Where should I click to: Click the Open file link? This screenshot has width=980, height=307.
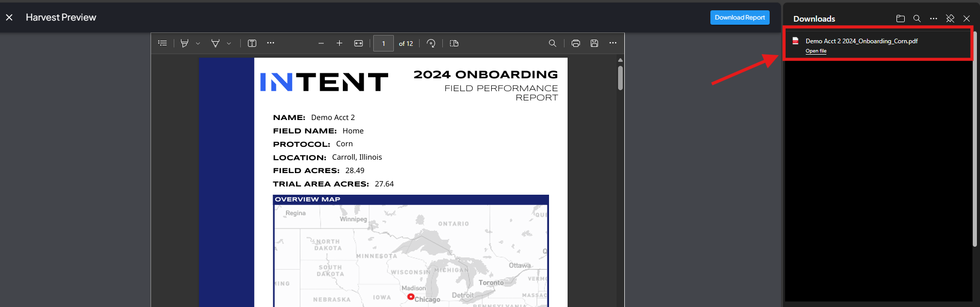816,51
